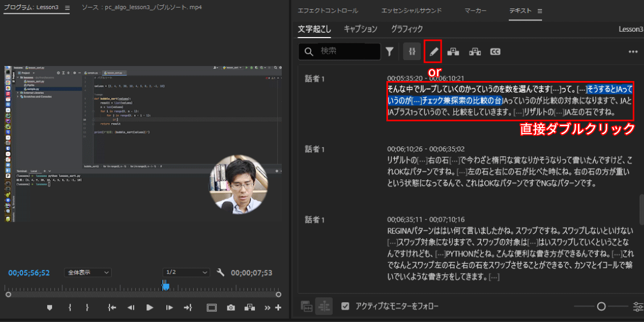Switch to the グラフィック tab

pyautogui.click(x=407, y=29)
